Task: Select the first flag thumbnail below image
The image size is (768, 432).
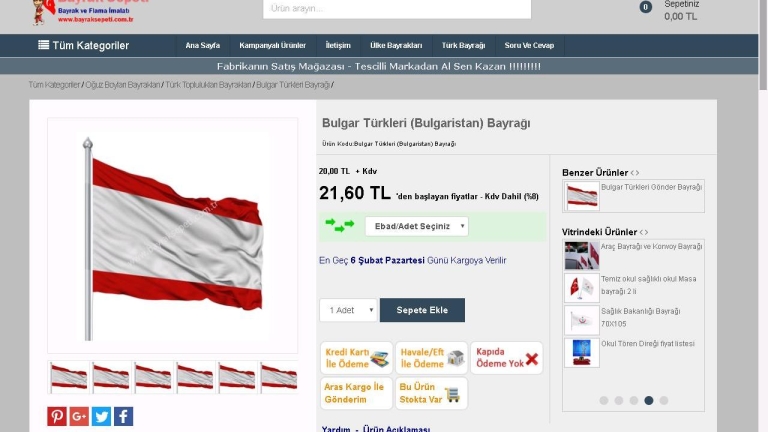Action: point(69,377)
